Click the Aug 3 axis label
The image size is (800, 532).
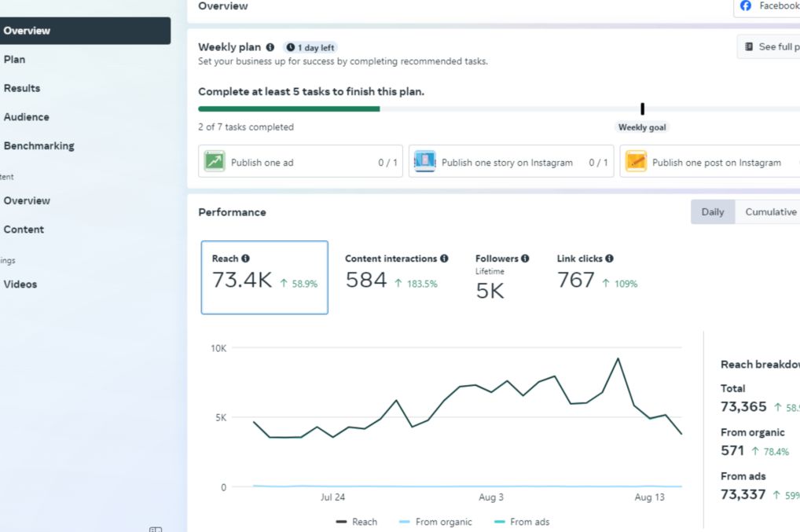click(x=491, y=497)
